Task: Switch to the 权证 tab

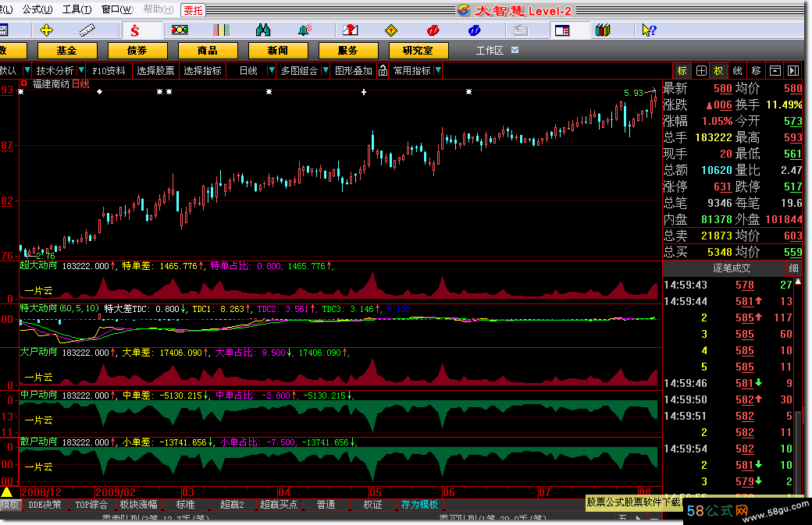Action: click(x=372, y=504)
